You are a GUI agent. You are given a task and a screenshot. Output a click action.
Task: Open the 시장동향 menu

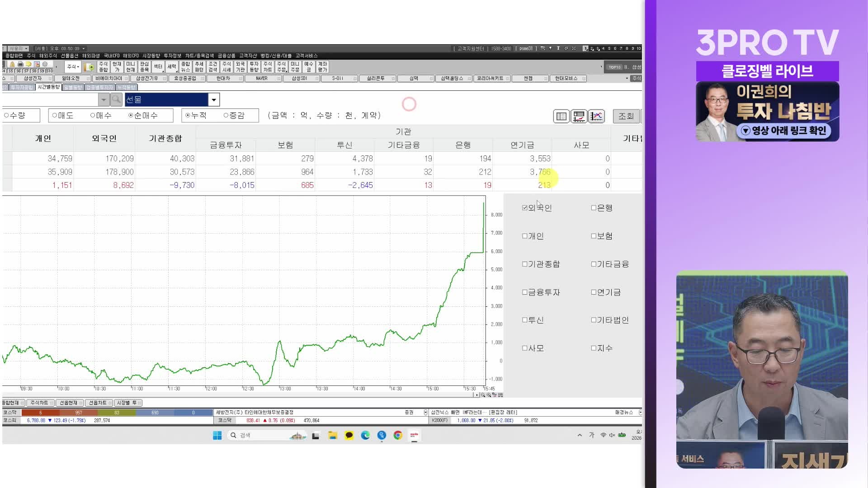click(151, 56)
